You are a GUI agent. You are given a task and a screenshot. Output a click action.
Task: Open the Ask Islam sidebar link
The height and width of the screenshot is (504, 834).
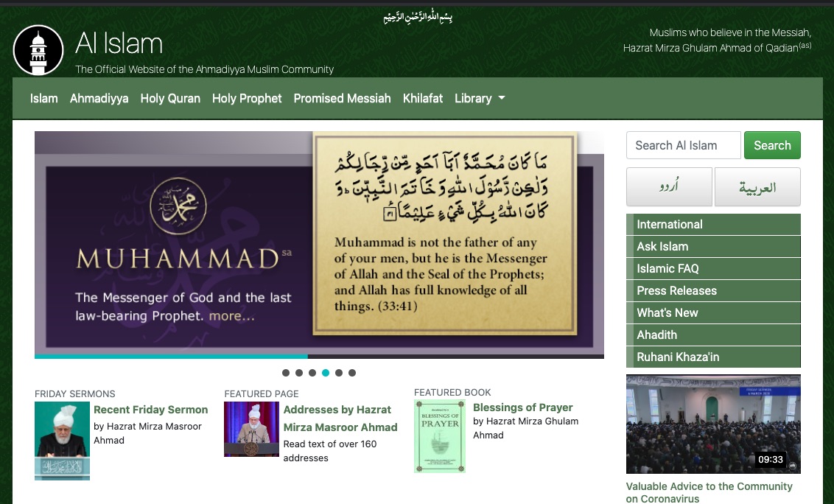pyautogui.click(x=662, y=246)
